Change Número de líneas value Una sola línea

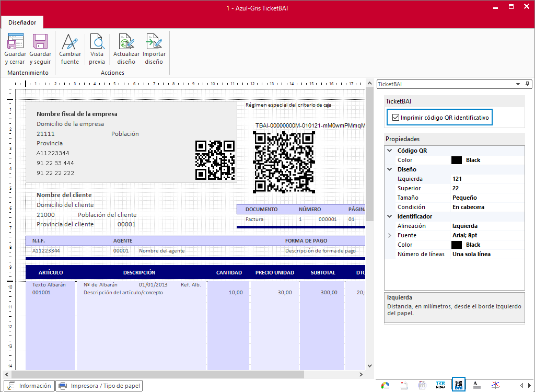point(487,254)
